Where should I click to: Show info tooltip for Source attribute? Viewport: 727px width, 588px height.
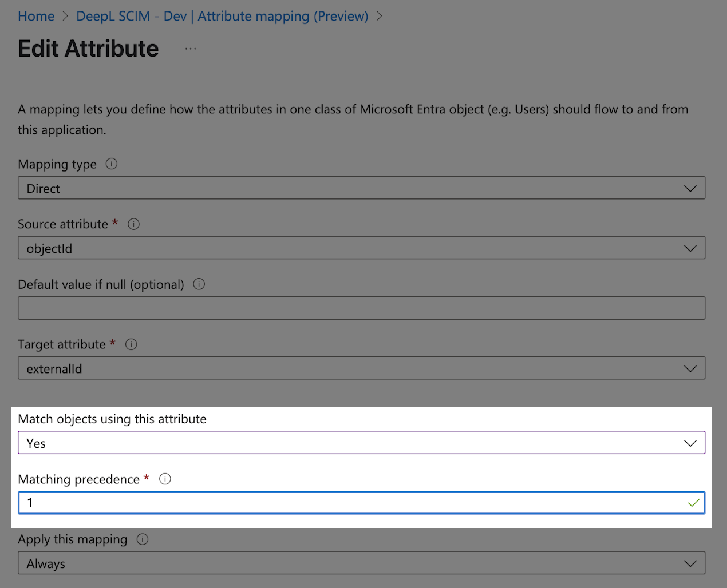(x=133, y=224)
